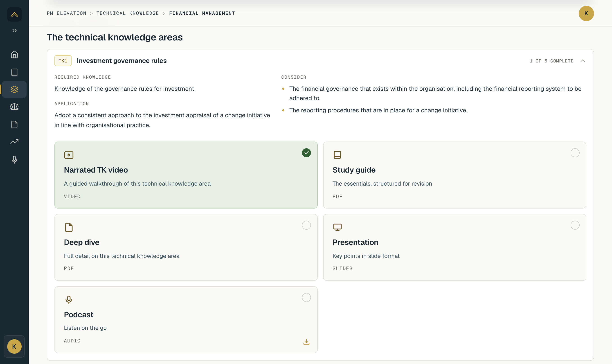Open the Deep dive title
The image size is (612, 364).
click(81, 242)
